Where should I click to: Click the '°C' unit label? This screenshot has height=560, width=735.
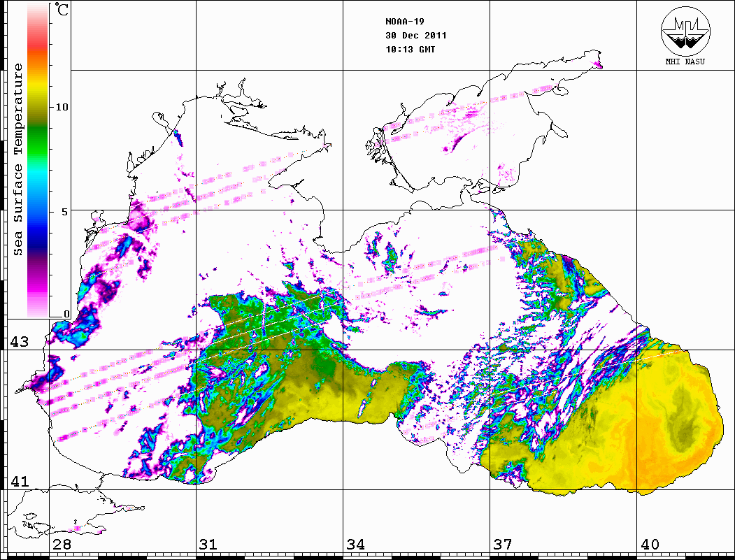click(x=61, y=9)
